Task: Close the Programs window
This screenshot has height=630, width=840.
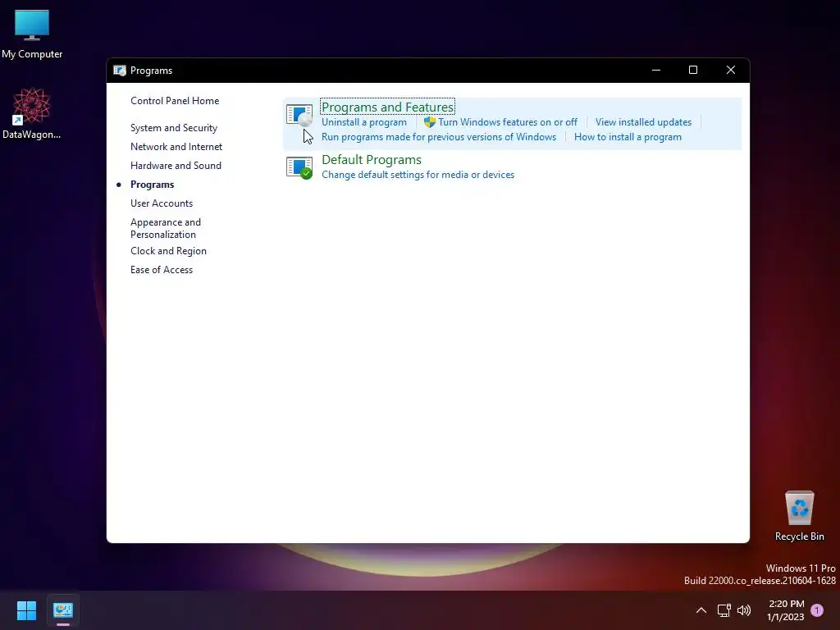Action: coord(731,71)
